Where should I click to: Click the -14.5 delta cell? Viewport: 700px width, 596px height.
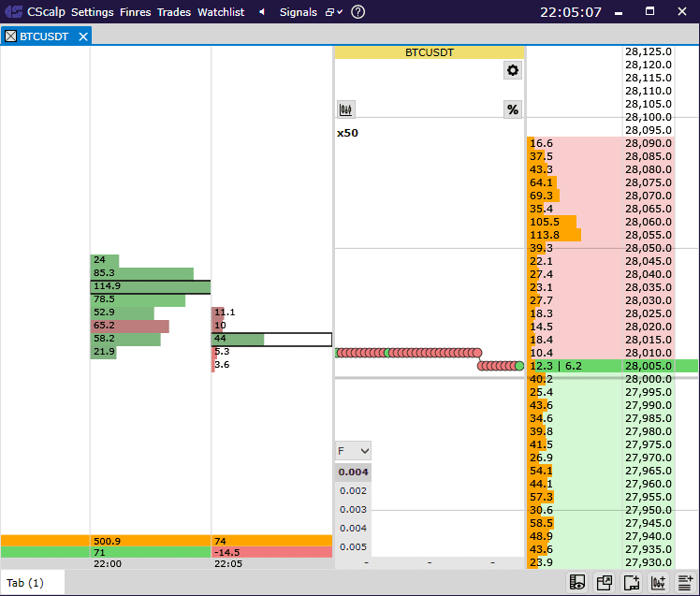(x=272, y=552)
